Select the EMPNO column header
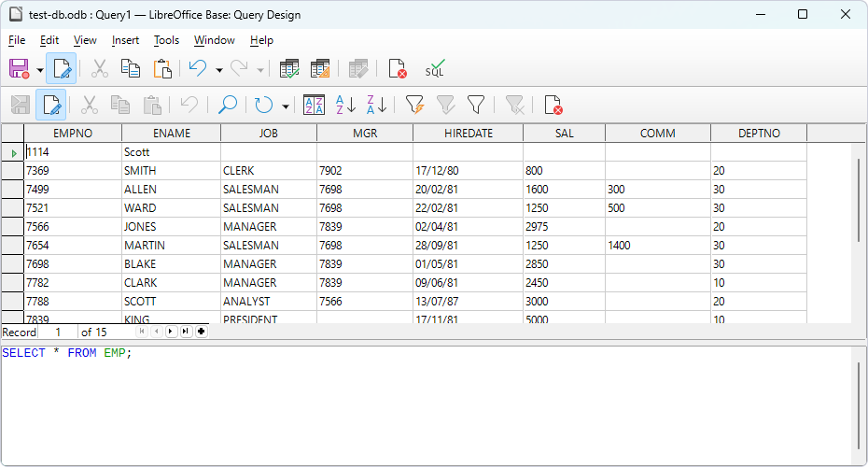 [x=73, y=133]
